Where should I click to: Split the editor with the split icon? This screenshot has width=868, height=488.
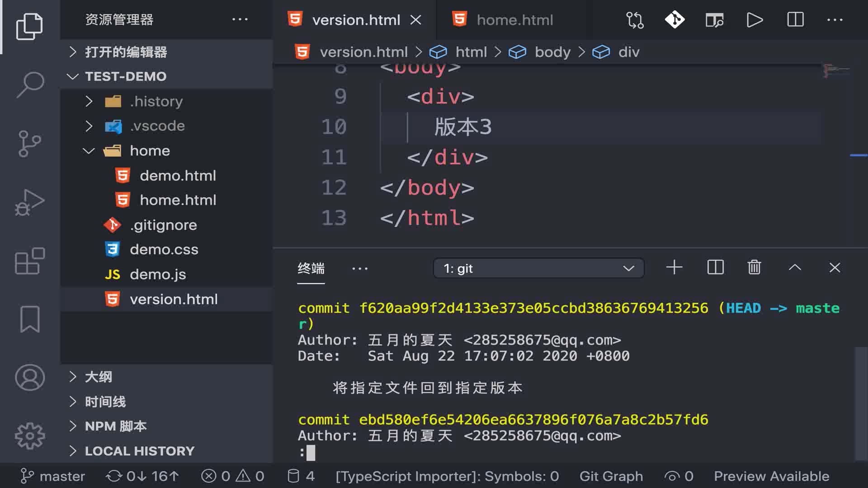click(795, 20)
